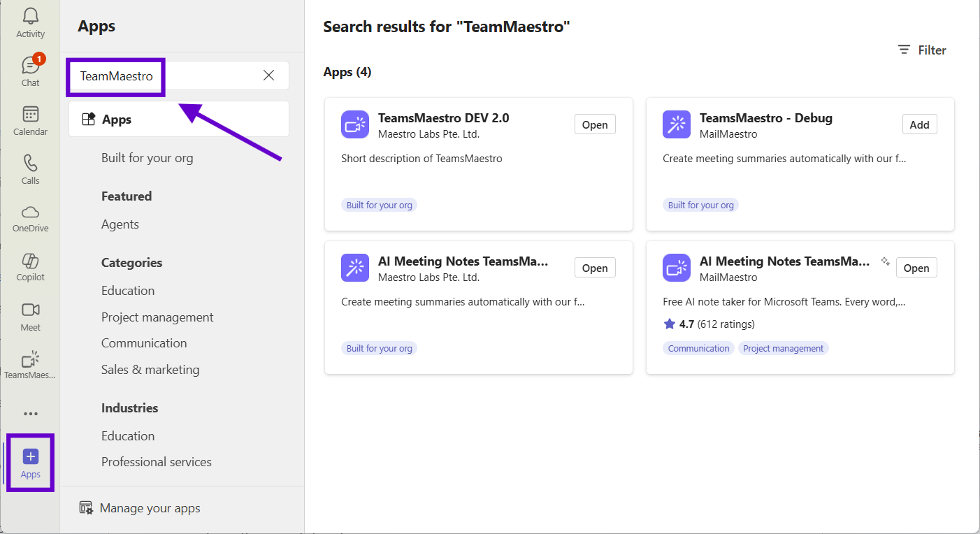Click MailMaestro AI Meeting Notes icon
Screen dimensions: 980x534
(x=677, y=268)
